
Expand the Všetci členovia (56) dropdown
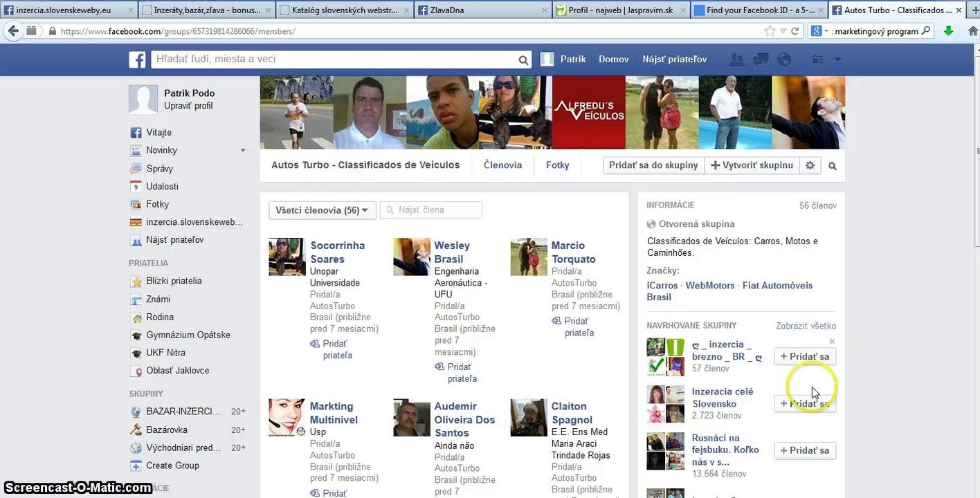point(322,210)
